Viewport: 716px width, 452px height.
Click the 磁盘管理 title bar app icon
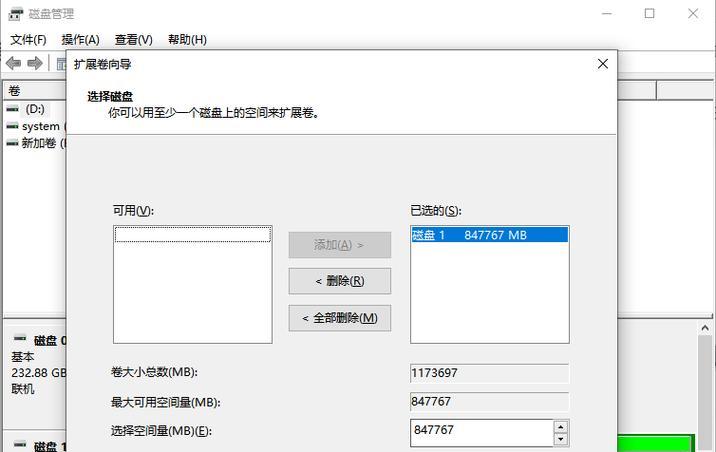[16, 14]
